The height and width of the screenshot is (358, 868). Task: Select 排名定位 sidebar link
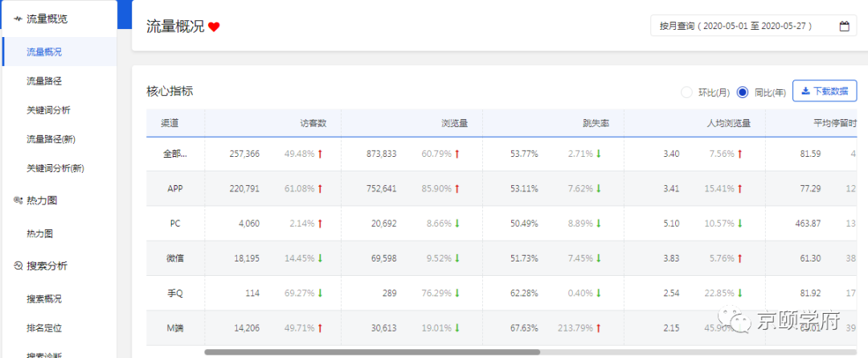tap(44, 327)
